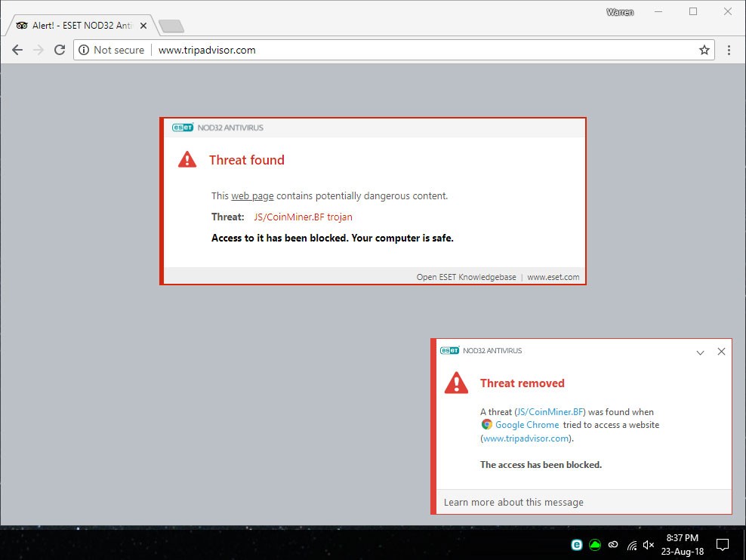Screen dimensions: 746x560
Task: Click Learn more about this message
Action: 513,503
